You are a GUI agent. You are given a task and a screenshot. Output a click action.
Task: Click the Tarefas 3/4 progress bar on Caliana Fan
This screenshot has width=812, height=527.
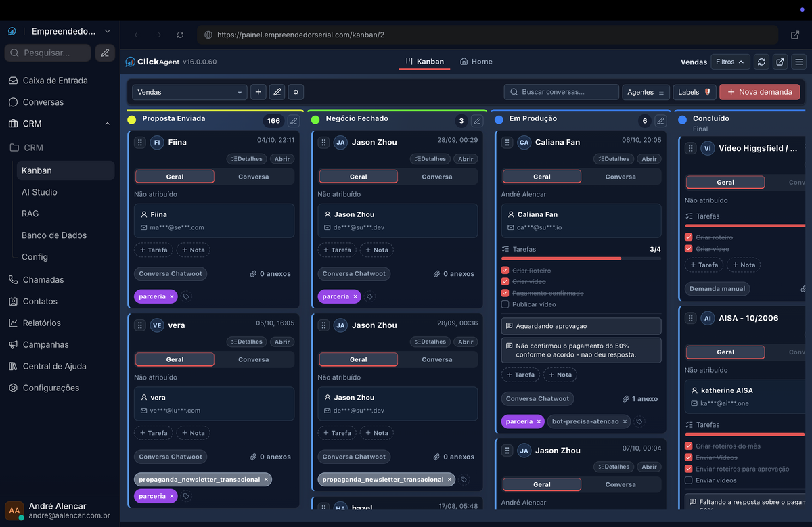click(581, 258)
